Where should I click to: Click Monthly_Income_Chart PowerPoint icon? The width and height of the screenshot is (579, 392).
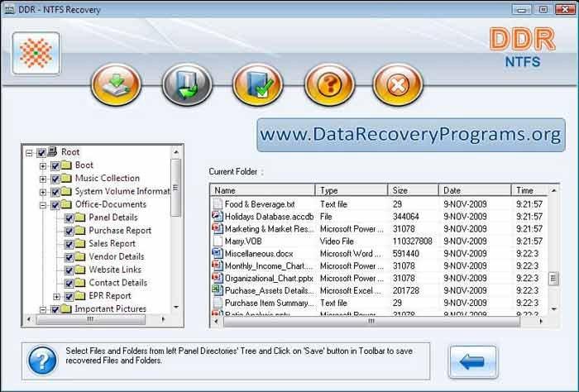pos(218,265)
